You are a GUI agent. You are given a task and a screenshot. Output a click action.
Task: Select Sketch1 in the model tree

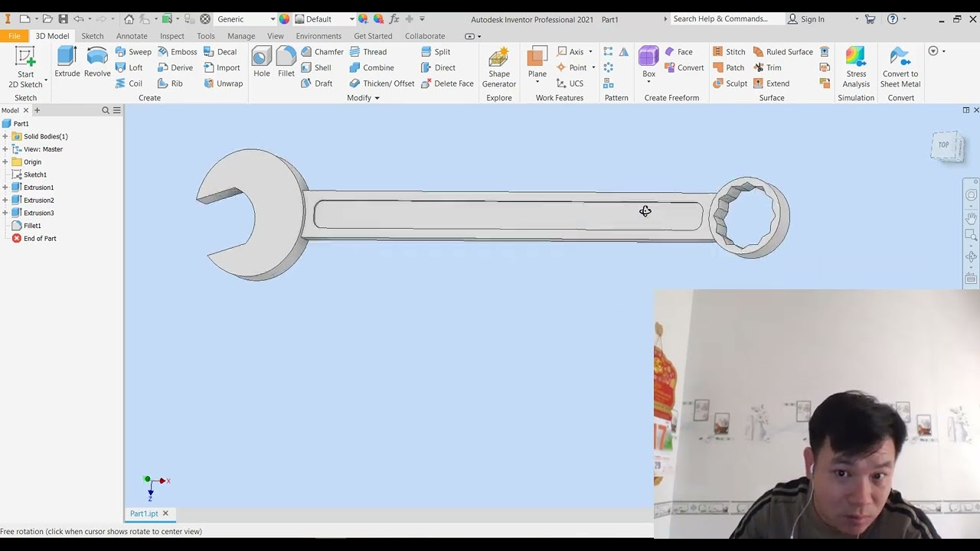[34, 174]
